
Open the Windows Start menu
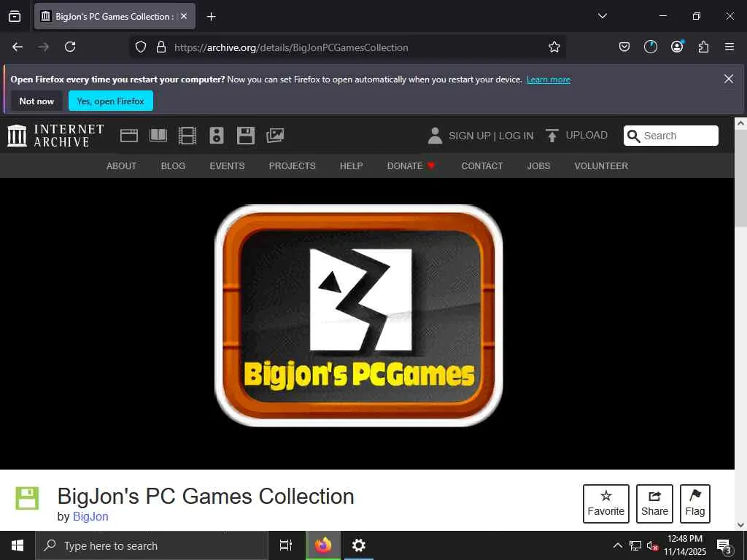(x=18, y=545)
